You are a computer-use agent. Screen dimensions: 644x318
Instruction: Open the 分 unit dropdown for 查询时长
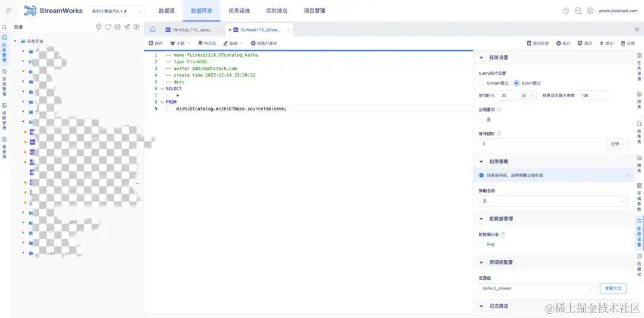click(x=527, y=95)
